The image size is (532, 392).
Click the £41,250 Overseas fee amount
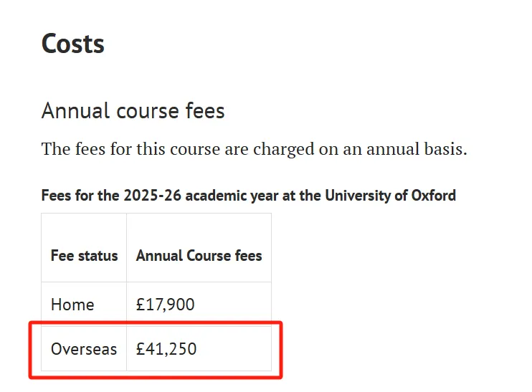[166, 350]
